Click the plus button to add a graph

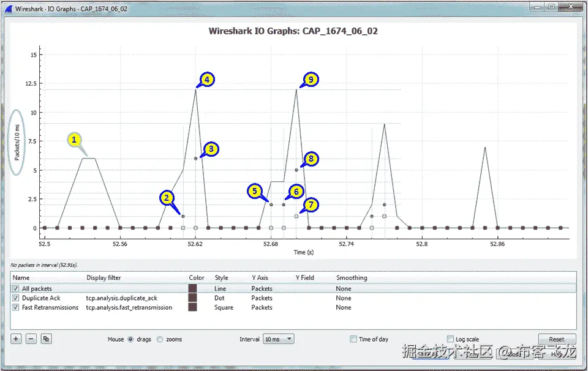[16, 339]
